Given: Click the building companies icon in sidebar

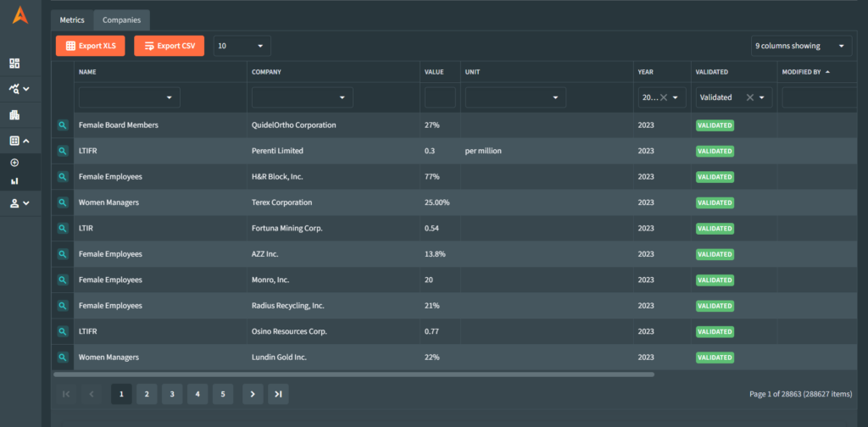Looking at the screenshot, I should coord(14,115).
